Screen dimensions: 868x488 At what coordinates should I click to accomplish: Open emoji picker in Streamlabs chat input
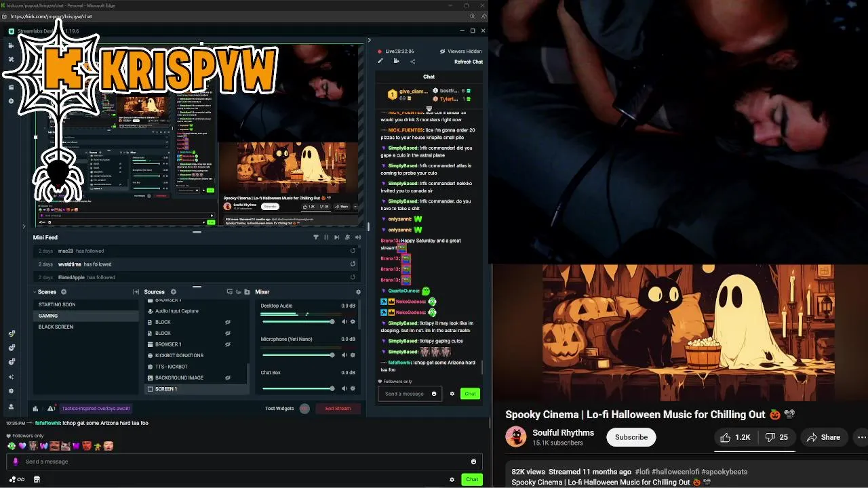(434, 394)
